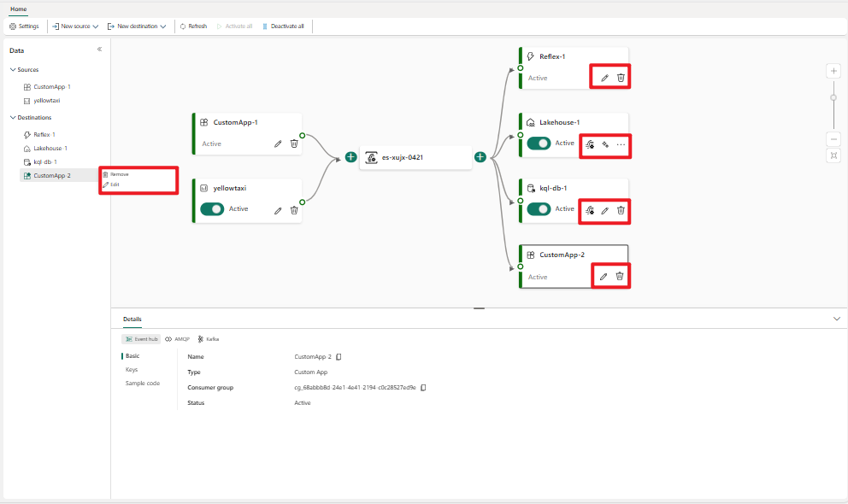Open kql-db-1 event processor icon
The height and width of the screenshot is (504, 848).
click(590, 210)
